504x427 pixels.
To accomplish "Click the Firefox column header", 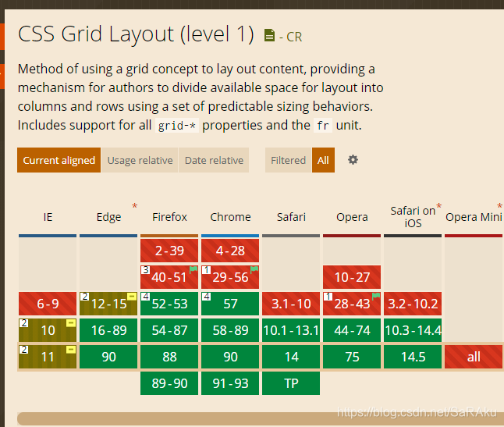I will tap(169, 217).
